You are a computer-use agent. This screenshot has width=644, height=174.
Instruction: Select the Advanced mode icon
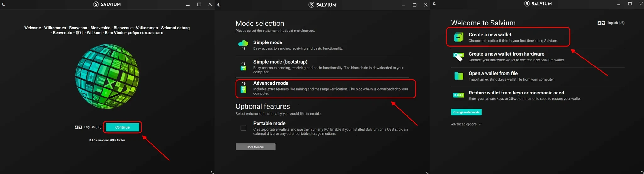(x=243, y=88)
